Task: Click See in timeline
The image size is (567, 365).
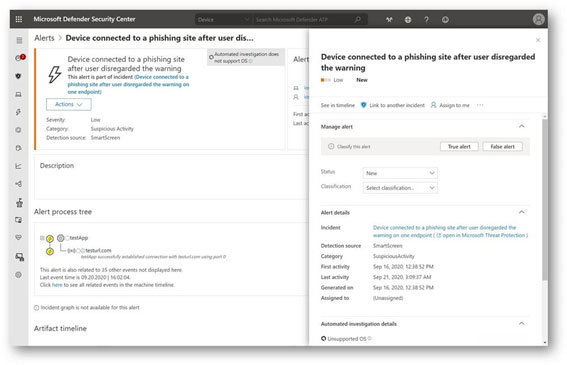Action: coord(338,105)
